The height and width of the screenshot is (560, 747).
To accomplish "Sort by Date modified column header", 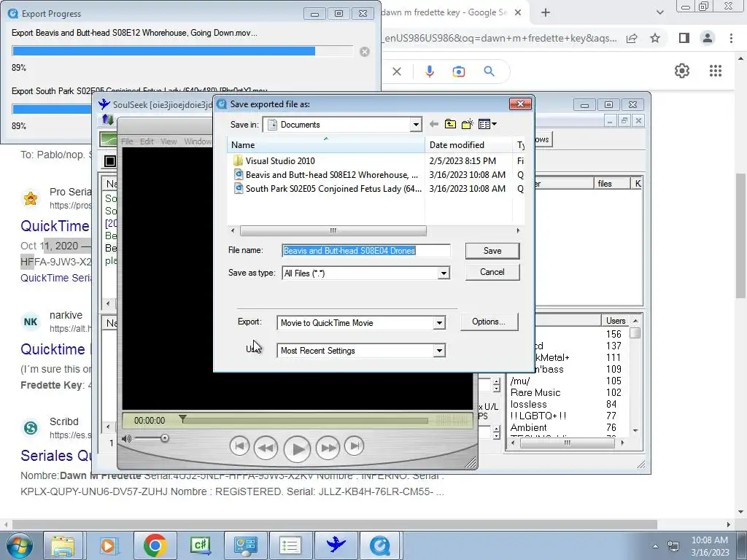I will [x=468, y=145].
